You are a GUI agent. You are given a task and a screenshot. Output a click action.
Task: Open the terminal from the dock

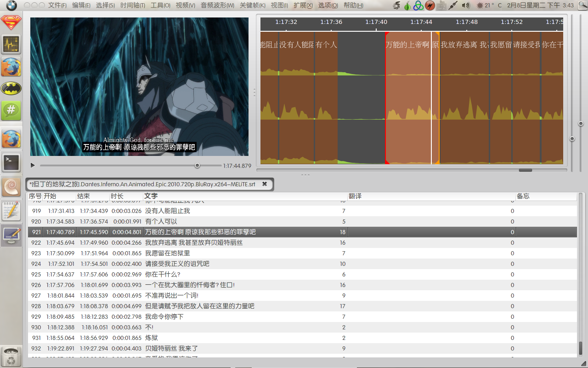coord(11,163)
